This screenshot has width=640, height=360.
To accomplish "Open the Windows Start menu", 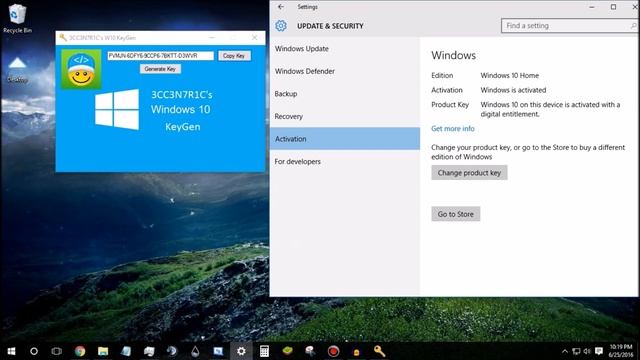I will (x=11, y=351).
